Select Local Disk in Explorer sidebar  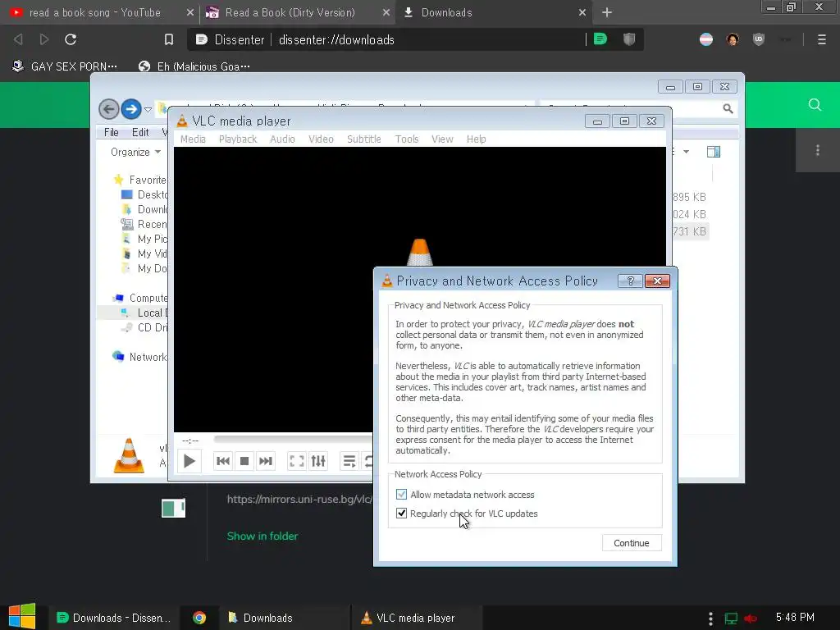tap(144, 313)
